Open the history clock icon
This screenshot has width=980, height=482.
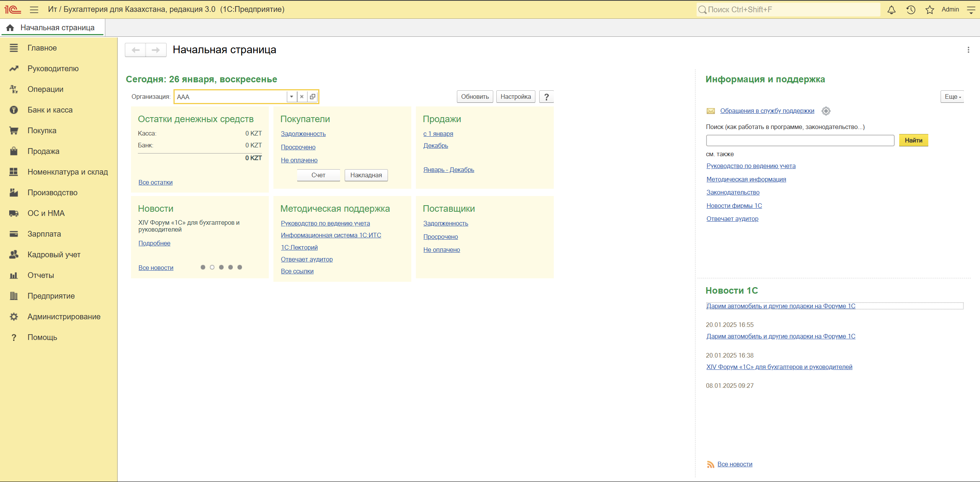point(911,10)
